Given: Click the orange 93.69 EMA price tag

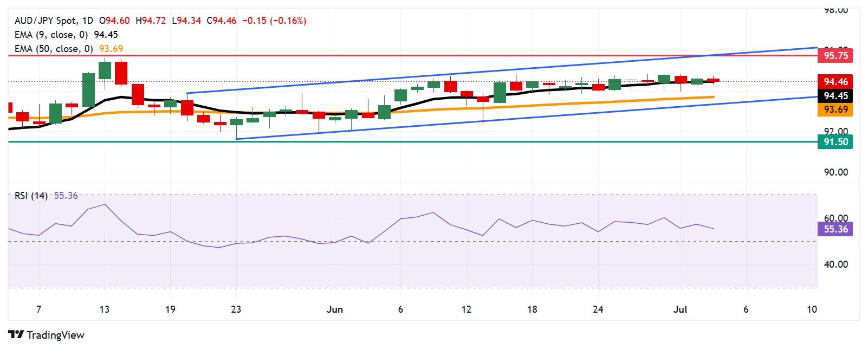Looking at the screenshot, I should tap(835, 109).
